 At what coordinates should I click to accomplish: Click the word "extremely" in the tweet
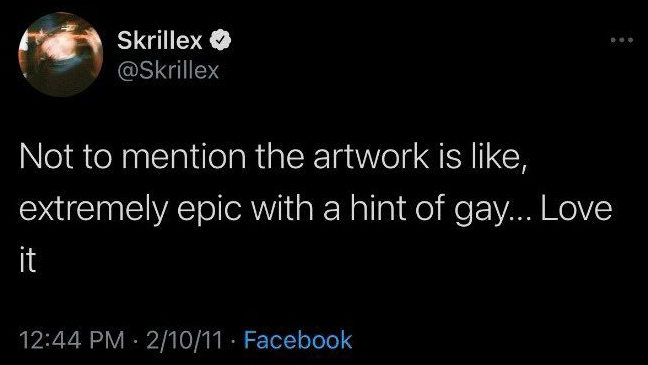point(94,211)
